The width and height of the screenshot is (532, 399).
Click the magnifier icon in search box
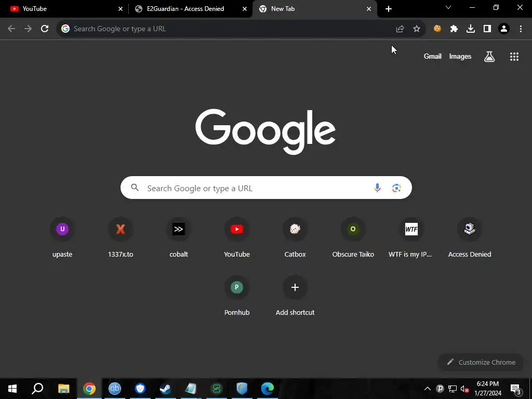tap(135, 187)
